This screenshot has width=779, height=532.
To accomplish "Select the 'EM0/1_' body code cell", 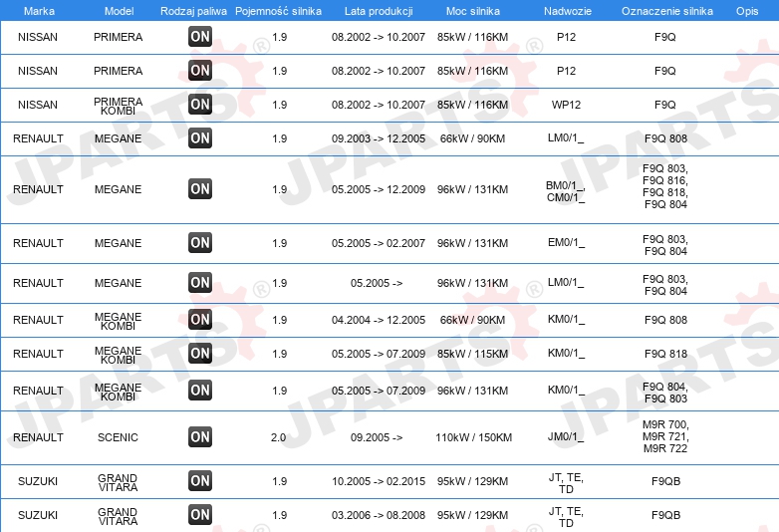I will (x=566, y=243).
